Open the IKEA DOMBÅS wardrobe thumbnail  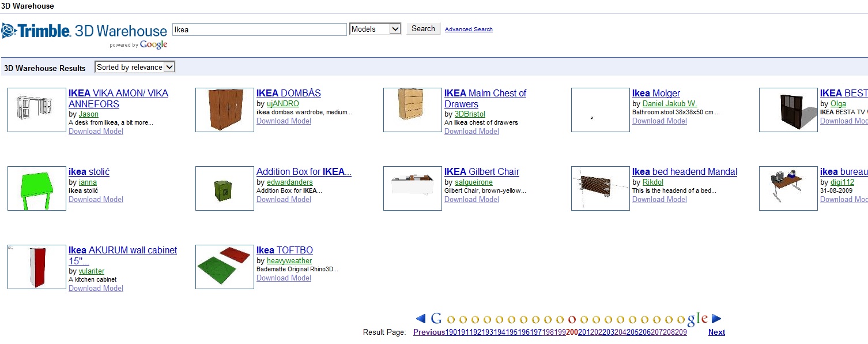point(225,110)
